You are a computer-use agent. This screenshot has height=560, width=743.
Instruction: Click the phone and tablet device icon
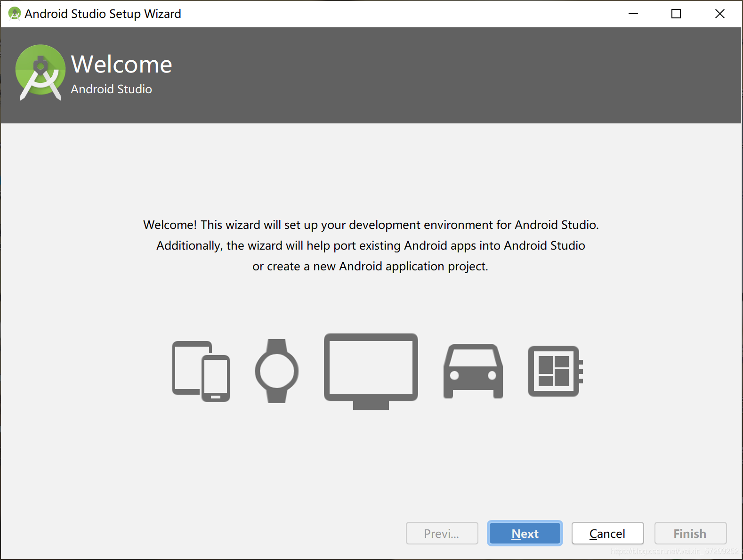[201, 371]
